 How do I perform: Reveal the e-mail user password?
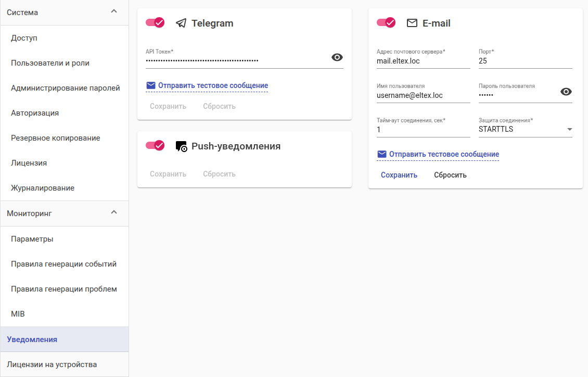click(566, 92)
